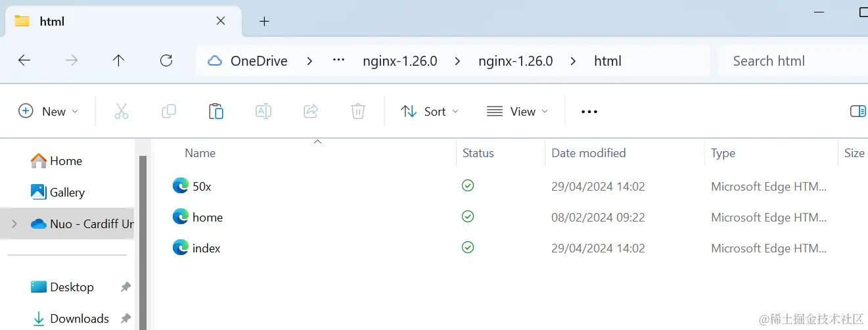Select the index file name
This screenshot has width=868, height=330.
click(206, 248)
